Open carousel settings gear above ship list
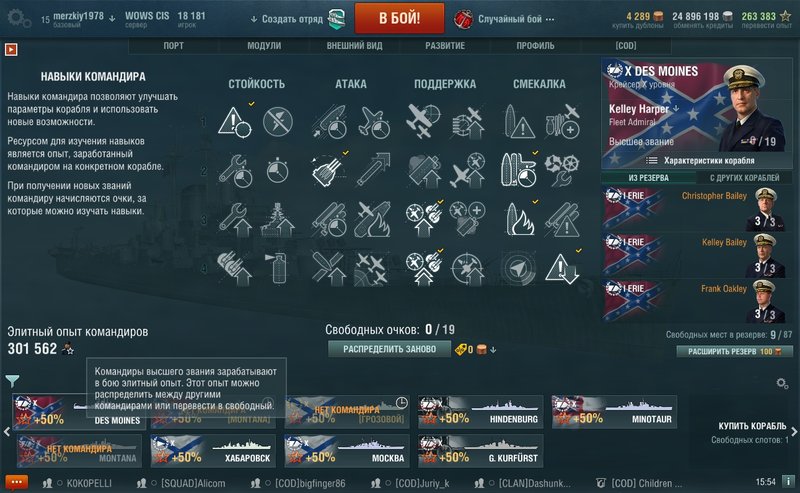This screenshot has height=493, width=800. tap(782, 383)
